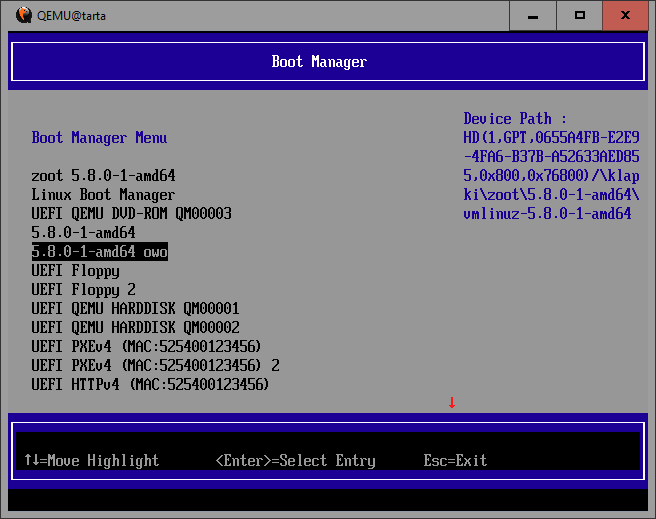Maximize the QEMU window
This screenshot has width=656, height=519.
580,16
